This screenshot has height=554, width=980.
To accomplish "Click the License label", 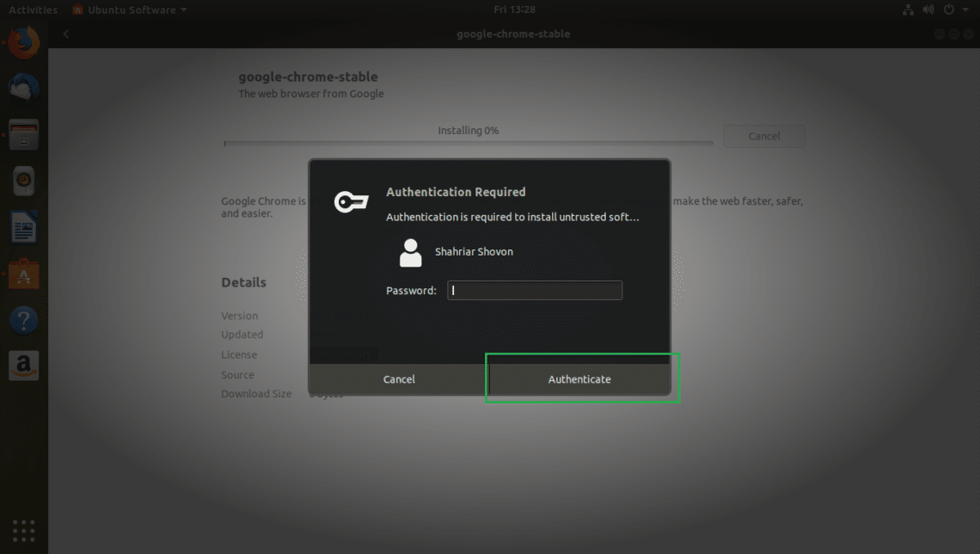I will point(239,354).
